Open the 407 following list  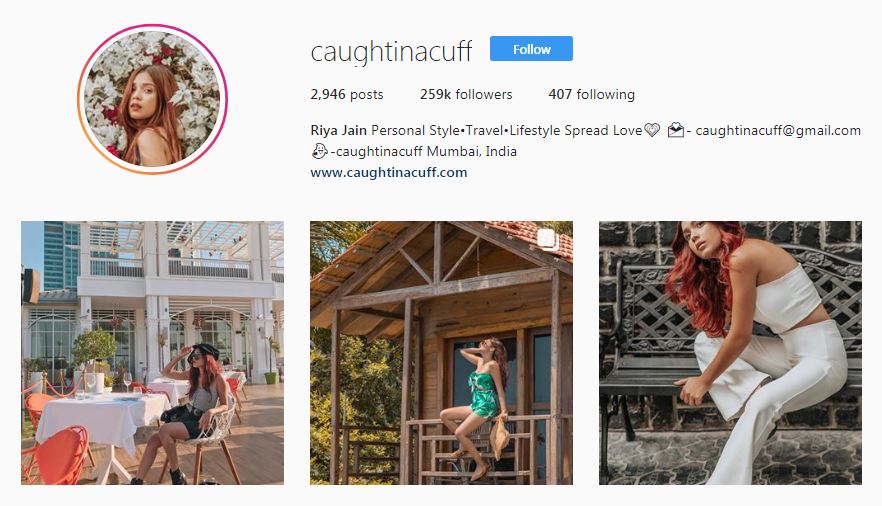point(592,94)
